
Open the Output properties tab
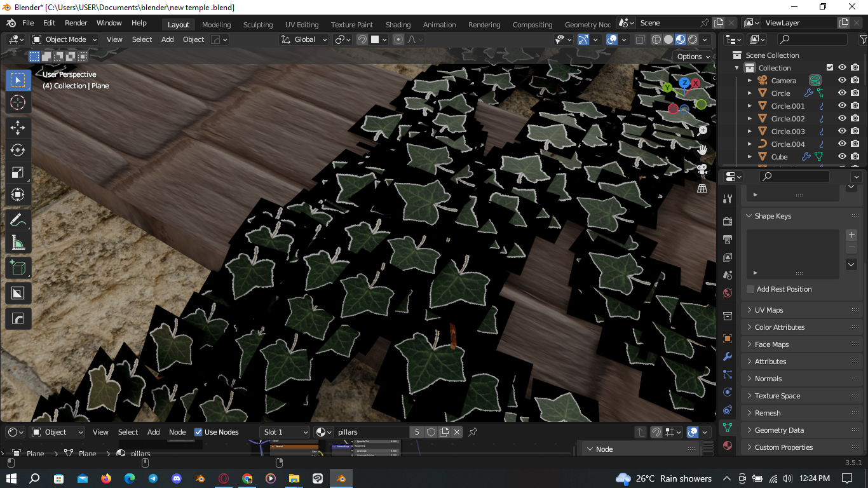(x=728, y=240)
